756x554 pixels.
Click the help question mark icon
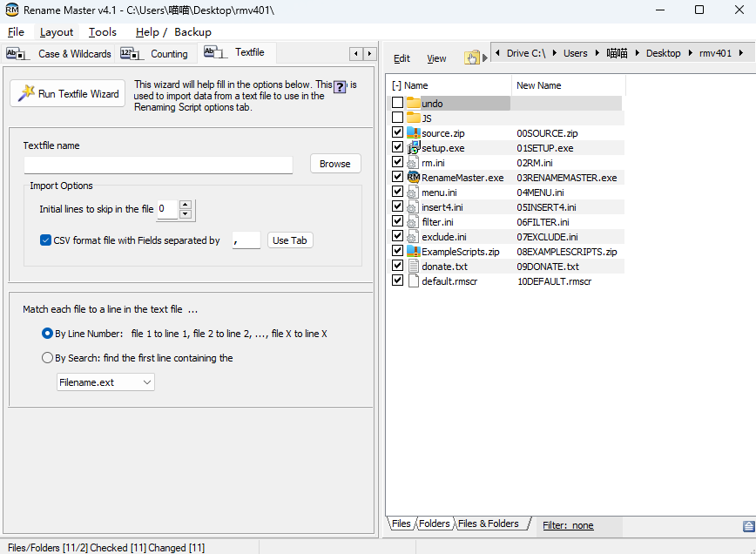[x=341, y=87]
